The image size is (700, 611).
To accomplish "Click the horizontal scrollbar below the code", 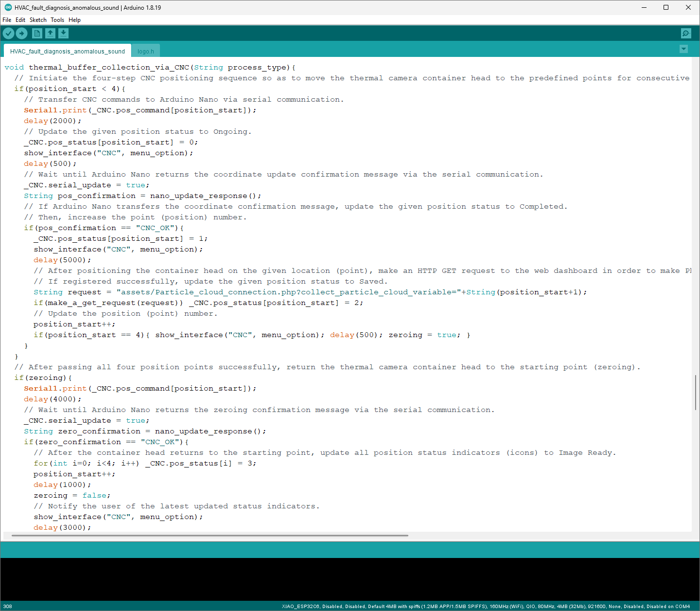I will [x=209, y=536].
